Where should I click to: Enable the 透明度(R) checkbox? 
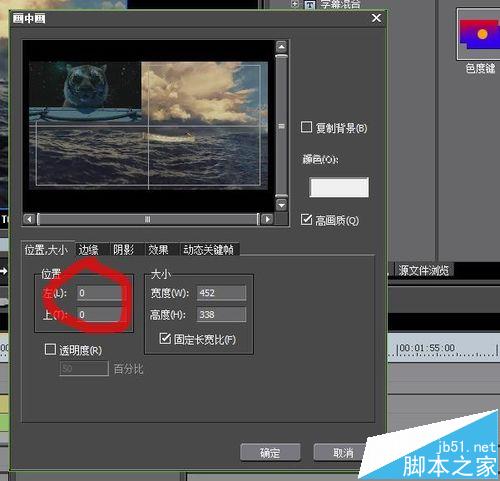[x=50, y=349]
